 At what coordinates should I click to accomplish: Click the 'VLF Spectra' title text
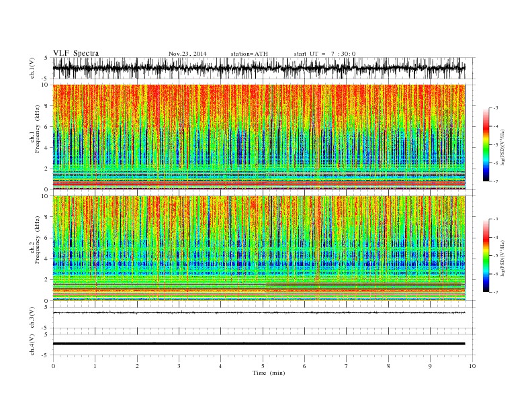tap(76, 53)
